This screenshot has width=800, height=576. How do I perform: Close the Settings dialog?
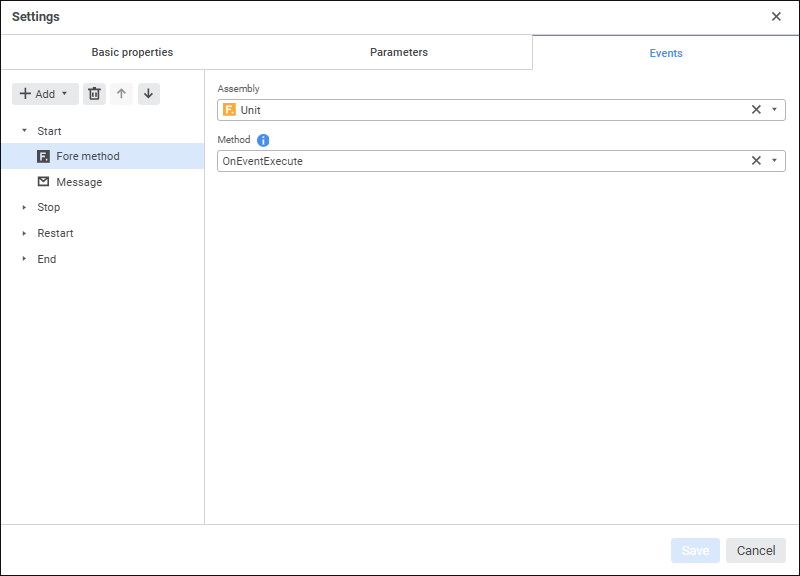(776, 17)
